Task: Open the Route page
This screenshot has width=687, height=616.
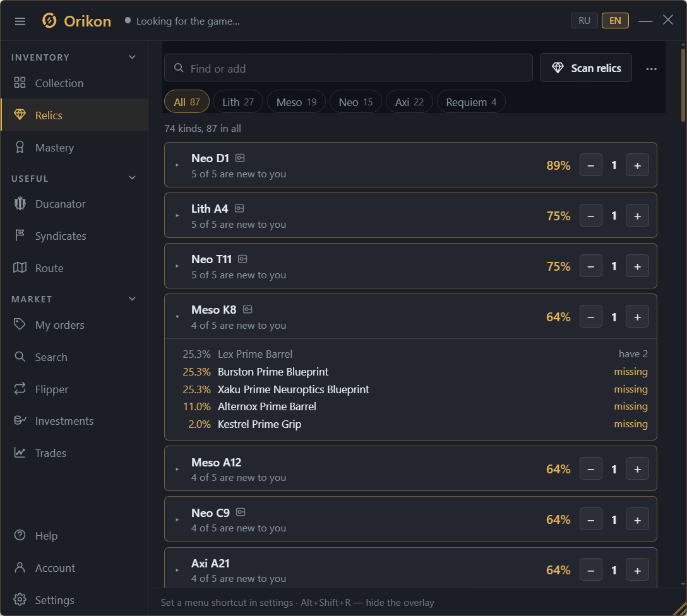Action: point(74,268)
